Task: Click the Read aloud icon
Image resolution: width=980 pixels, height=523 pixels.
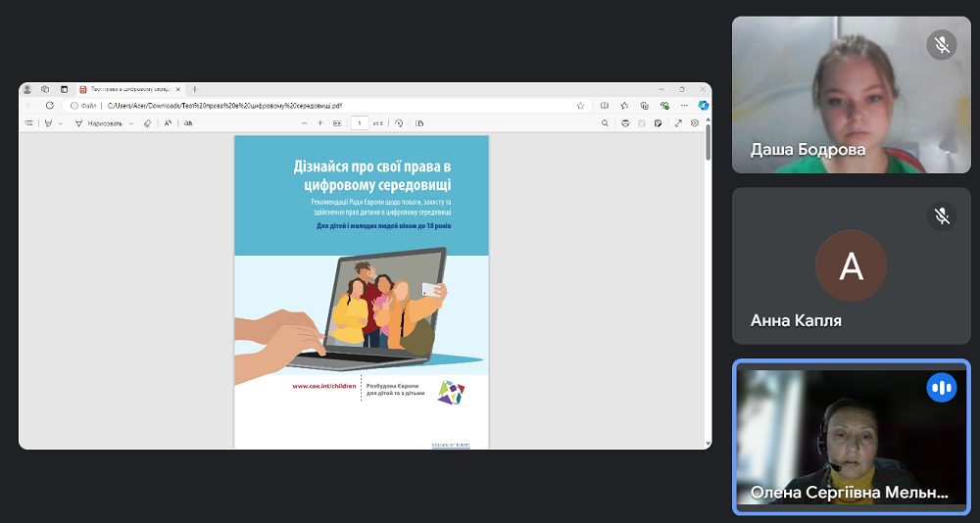Action: [169, 123]
